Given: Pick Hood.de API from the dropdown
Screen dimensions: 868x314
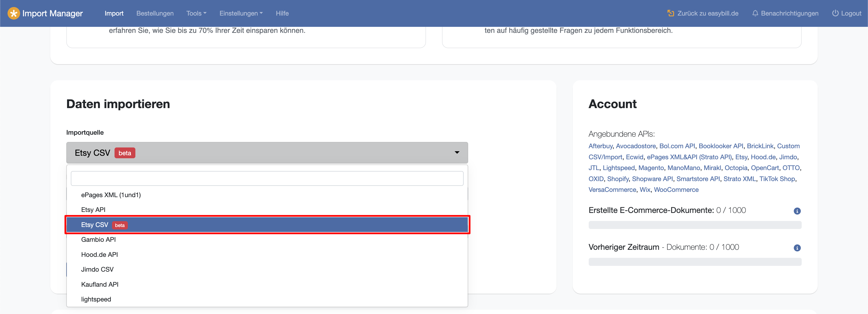Looking at the screenshot, I should [x=267, y=255].
